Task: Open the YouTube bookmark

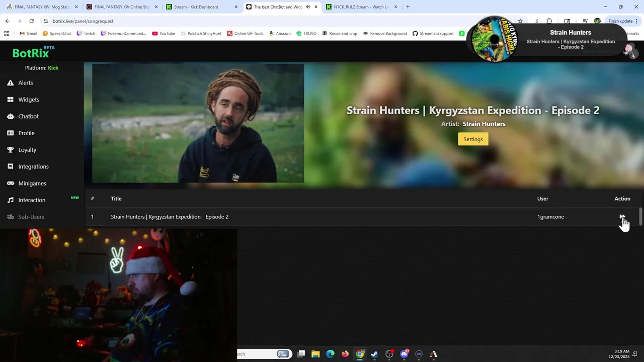Action: click(164, 34)
